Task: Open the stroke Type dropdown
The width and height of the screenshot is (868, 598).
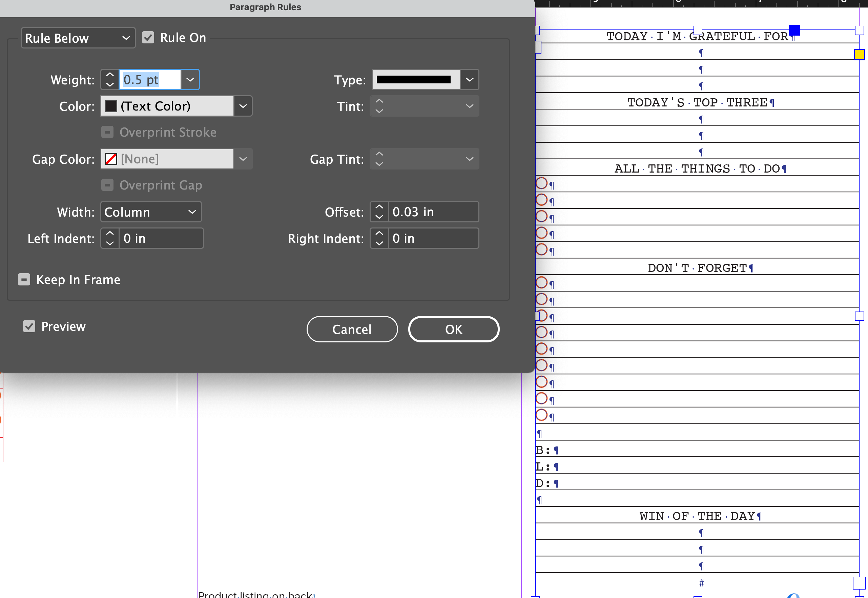Action: tap(470, 79)
